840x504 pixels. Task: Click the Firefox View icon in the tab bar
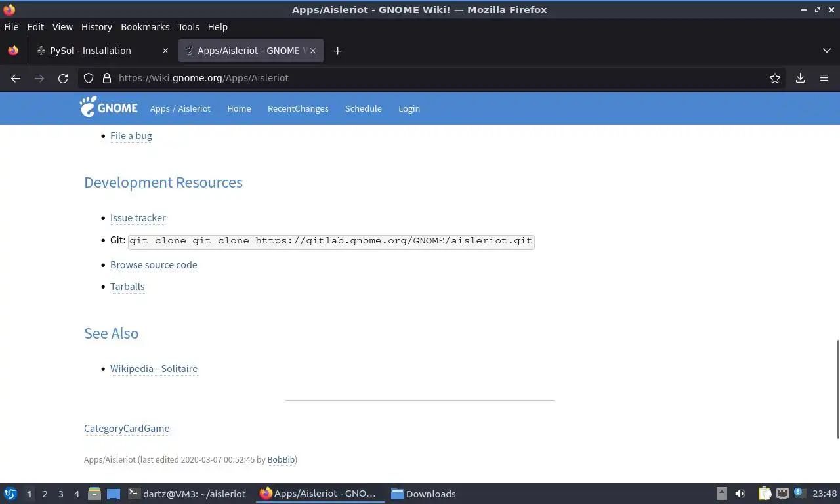click(x=13, y=51)
